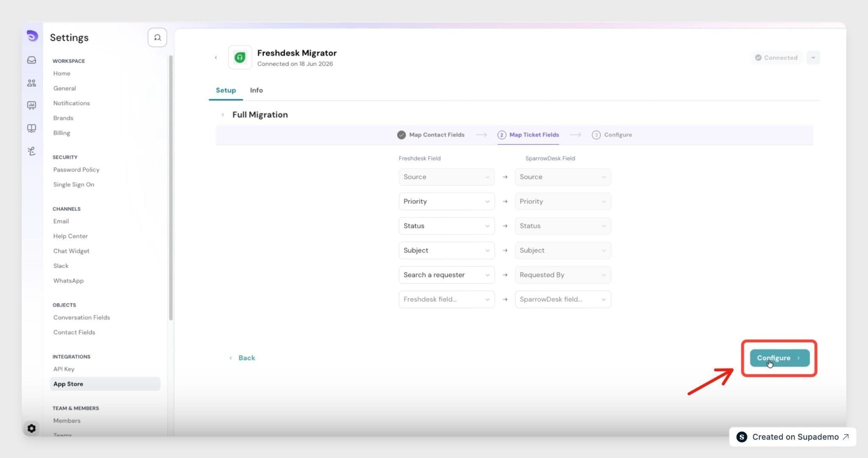
Task: Open the inbox icon in left rail
Action: tap(32, 60)
